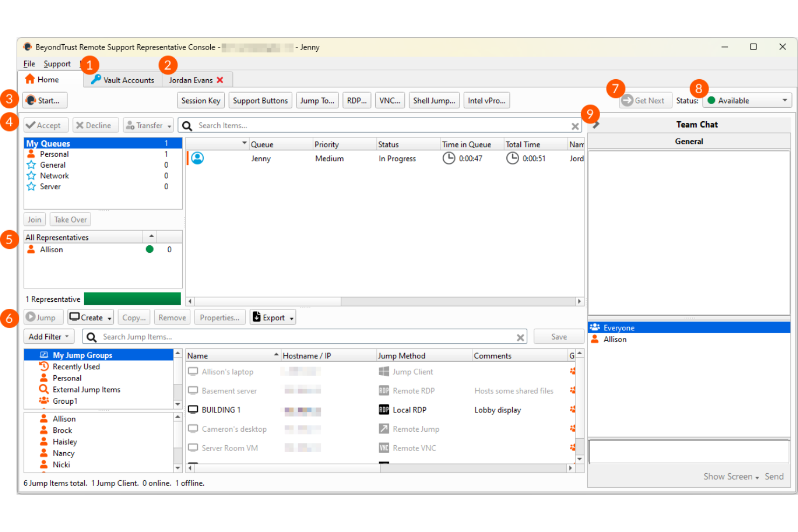
Task: Decline the incoming support session
Action: (x=95, y=125)
